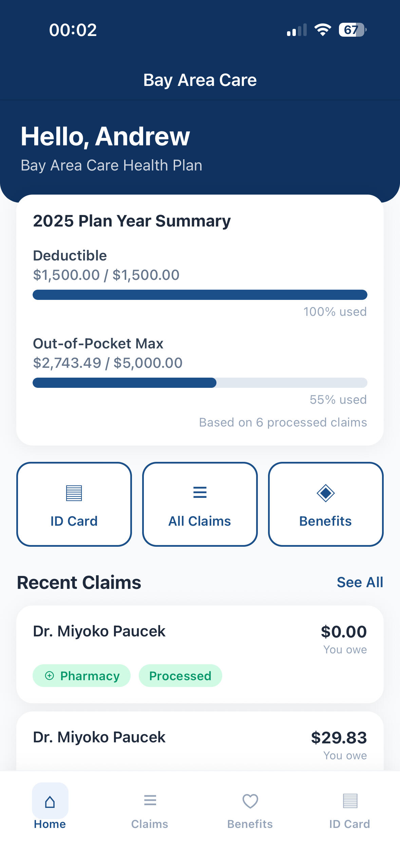
Task: Tap the Claims tab list icon
Action: (150, 800)
